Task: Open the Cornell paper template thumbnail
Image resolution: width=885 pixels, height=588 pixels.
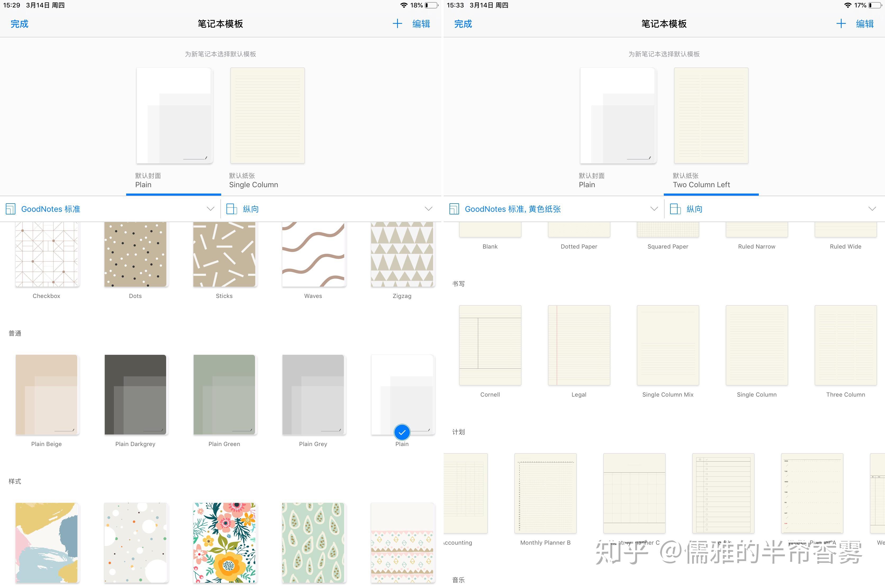Action: (490, 345)
